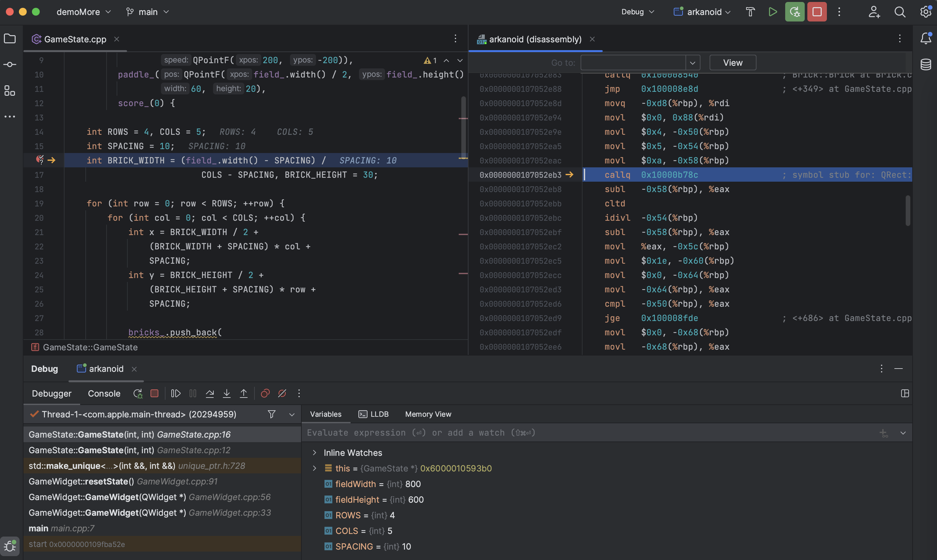
Task: Toggle the thread frames filter icon
Action: [x=271, y=414]
